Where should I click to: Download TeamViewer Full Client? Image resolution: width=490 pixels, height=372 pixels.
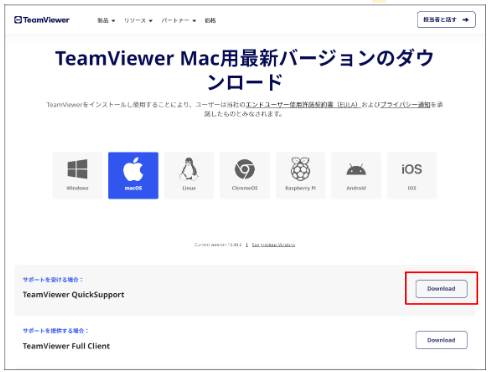pyautogui.click(x=441, y=340)
